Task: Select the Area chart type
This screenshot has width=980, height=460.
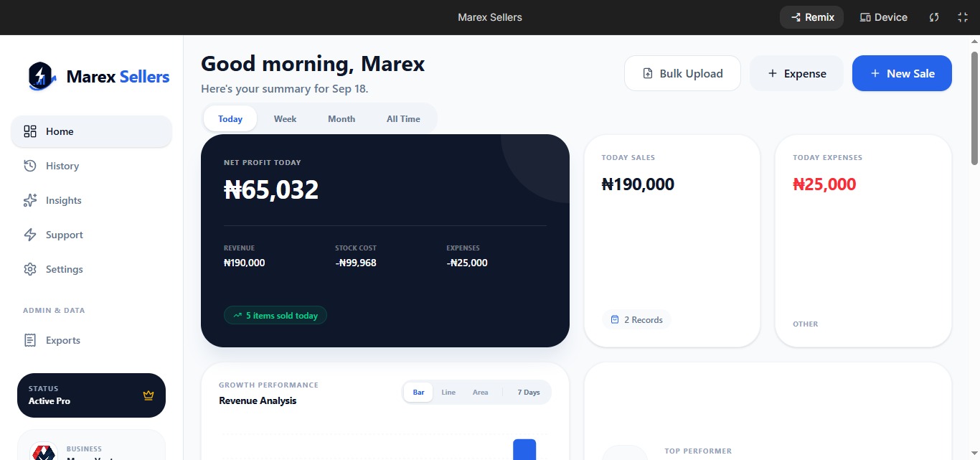Action: (x=481, y=392)
